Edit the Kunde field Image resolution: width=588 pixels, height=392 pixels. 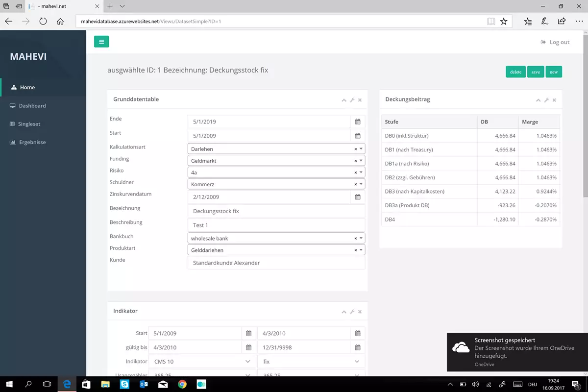276,263
